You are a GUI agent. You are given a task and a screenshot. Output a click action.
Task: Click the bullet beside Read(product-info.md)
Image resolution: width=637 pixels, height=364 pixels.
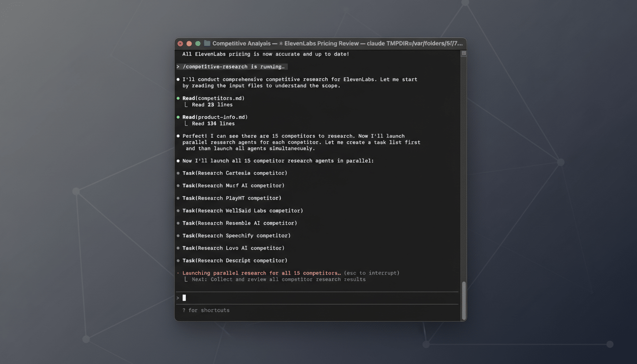coord(179,117)
